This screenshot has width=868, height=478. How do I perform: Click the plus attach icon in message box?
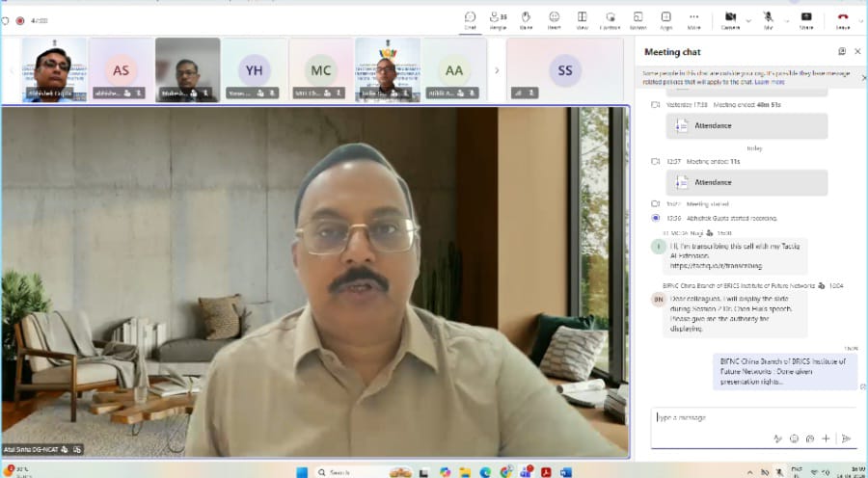pos(826,438)
